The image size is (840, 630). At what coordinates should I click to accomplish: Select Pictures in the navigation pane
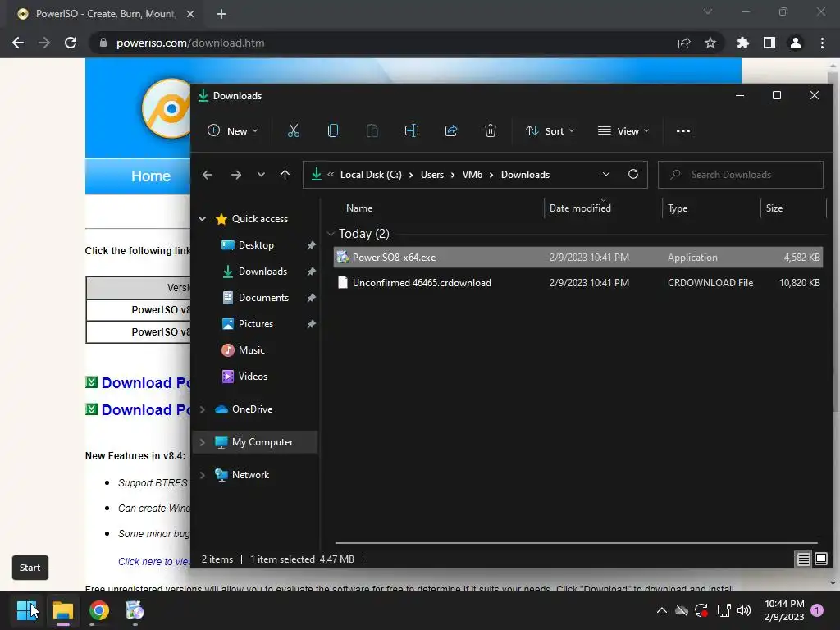[256, 323]
